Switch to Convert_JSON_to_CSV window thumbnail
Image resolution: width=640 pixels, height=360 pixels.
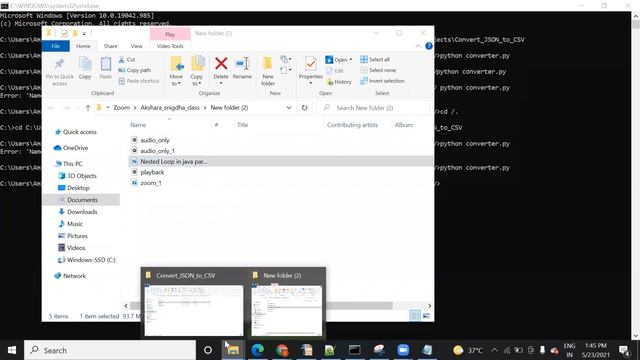pyautogui.click(x=193, y=304)
